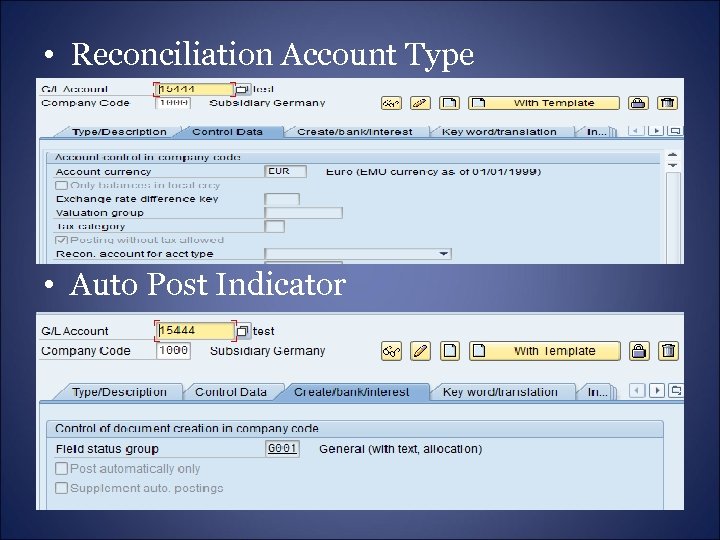Click Change pencil icon in upper panel
720x540 pixels.
(420, 103)
